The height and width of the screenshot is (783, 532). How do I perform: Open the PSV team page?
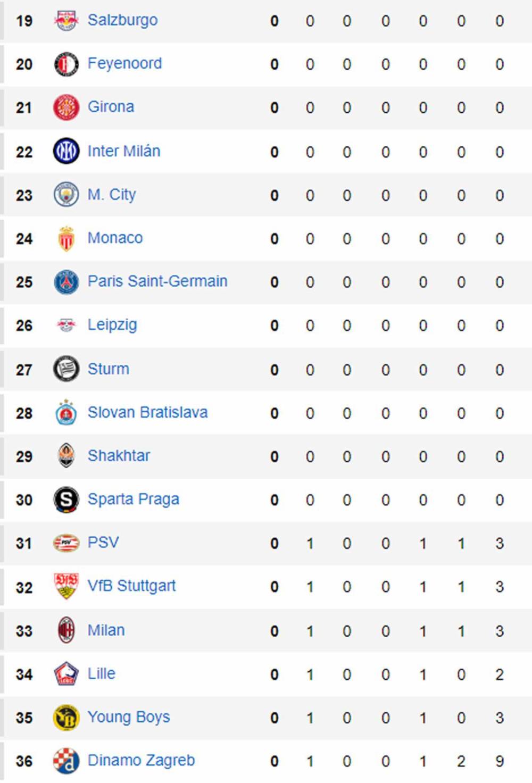coord(104,543)
